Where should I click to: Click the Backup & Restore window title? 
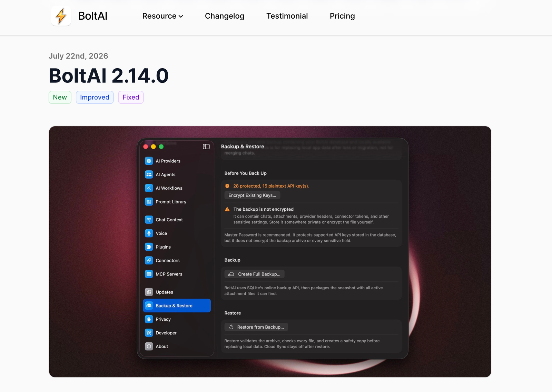[x=243, y=147]
